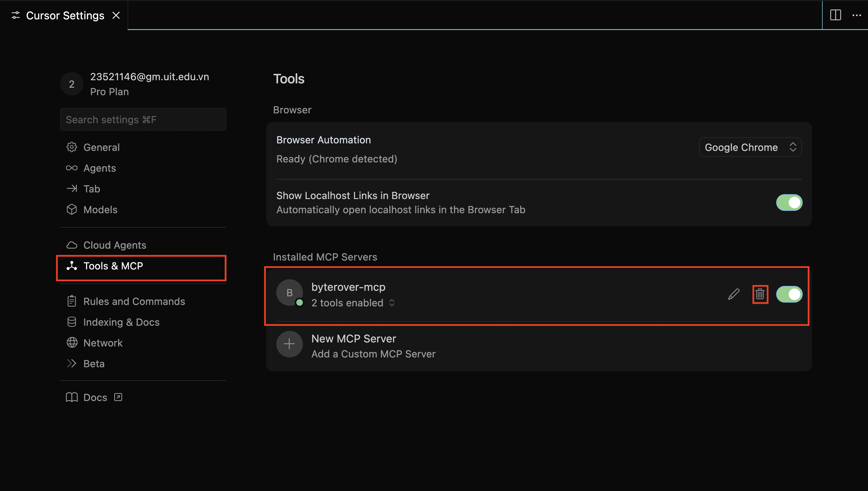The width and height of the screenshot is (868, 491).
Task: Click the Rules and Commands clipboard icon
Action: pos(72,301)
